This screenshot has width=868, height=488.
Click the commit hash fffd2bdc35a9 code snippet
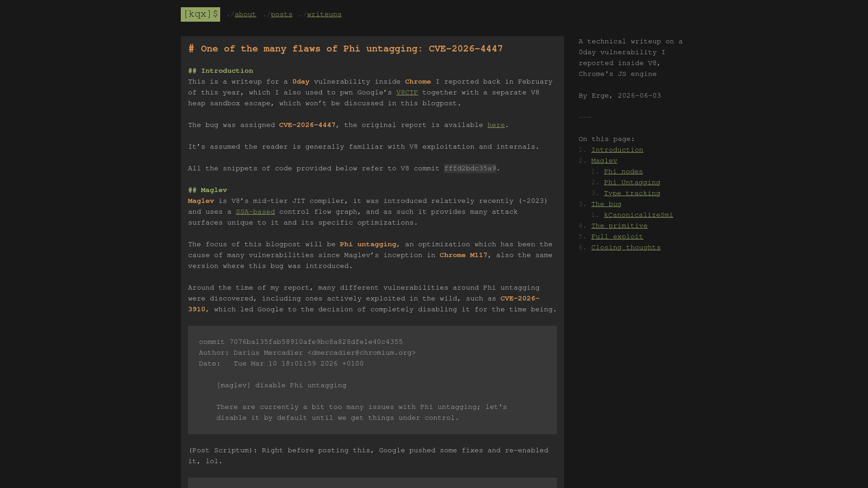(470, 169)
